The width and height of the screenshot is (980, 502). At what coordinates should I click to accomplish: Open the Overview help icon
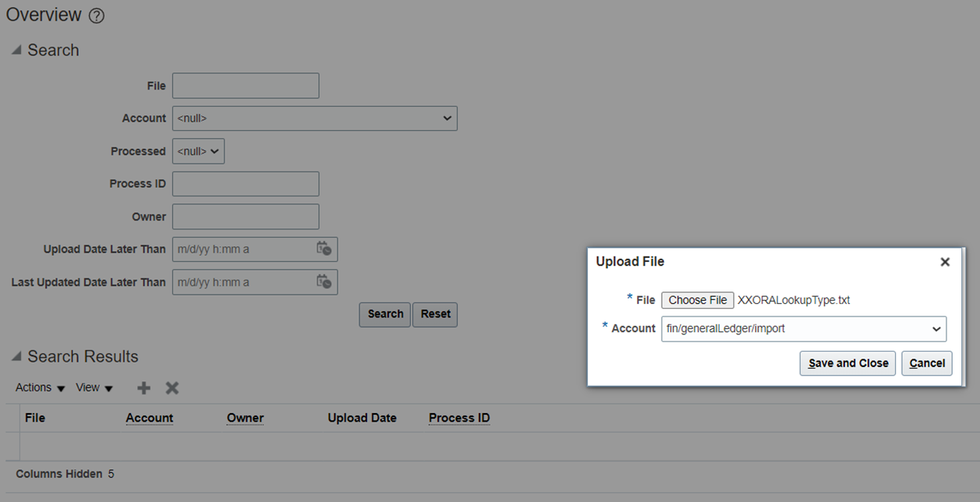pyautogui.click(x=96, y=15)
